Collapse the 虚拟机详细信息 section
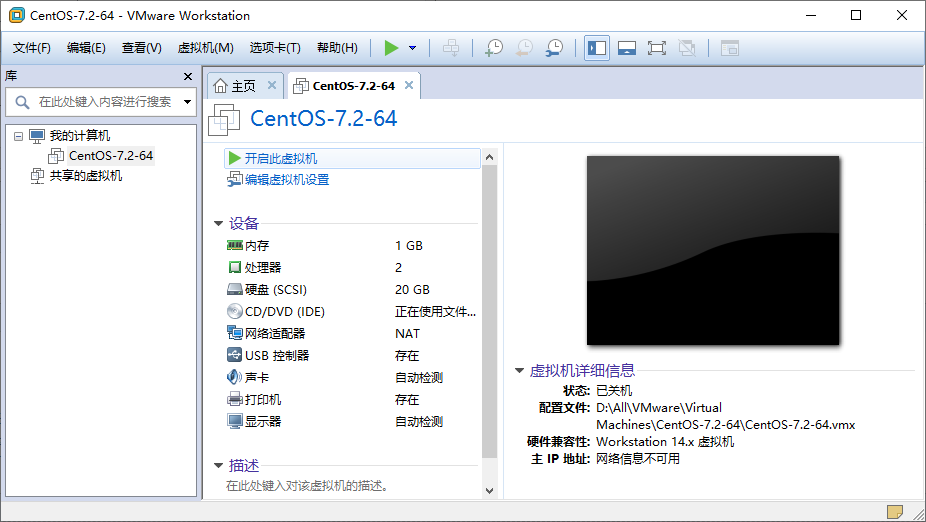Viewport: 926px width, 522px height. point(519,371)
